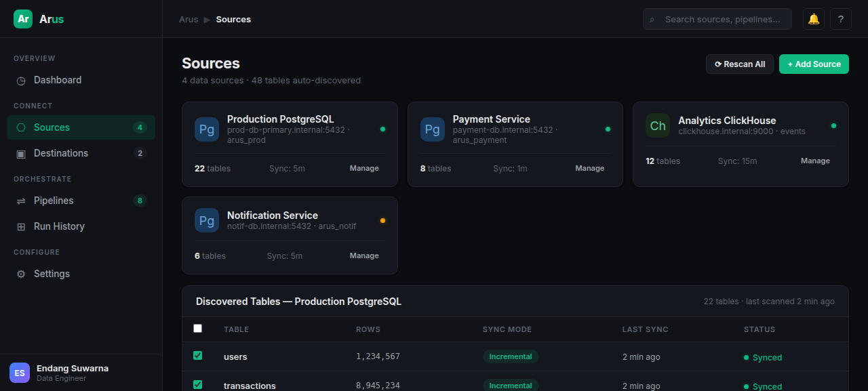This screenshot has width=868, height=391.
Task: Click the TABLE column header
Action: (x=237, y=329)
